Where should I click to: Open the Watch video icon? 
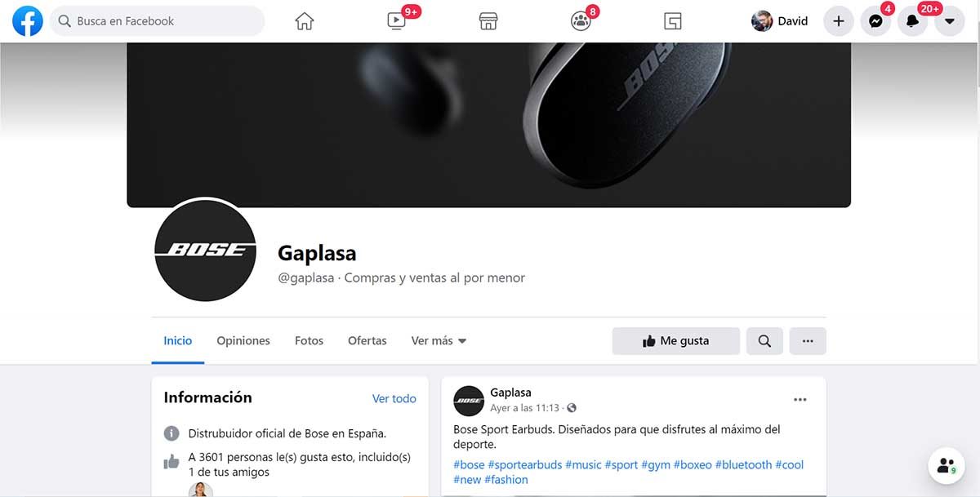pyautogui.click(x=396, y=21)
